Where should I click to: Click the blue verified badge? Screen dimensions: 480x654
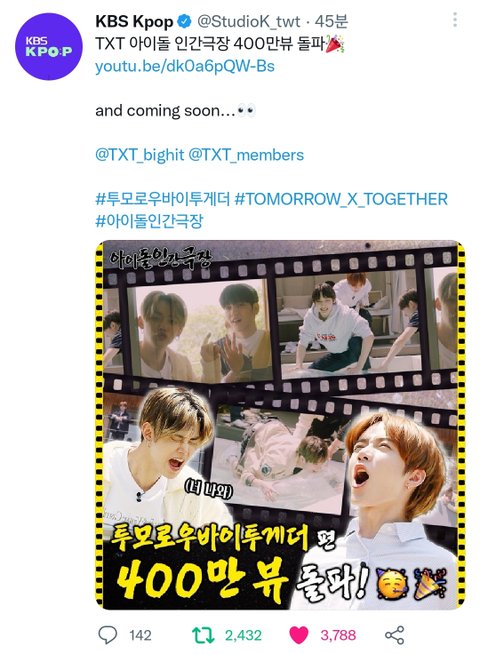(185, 21)
